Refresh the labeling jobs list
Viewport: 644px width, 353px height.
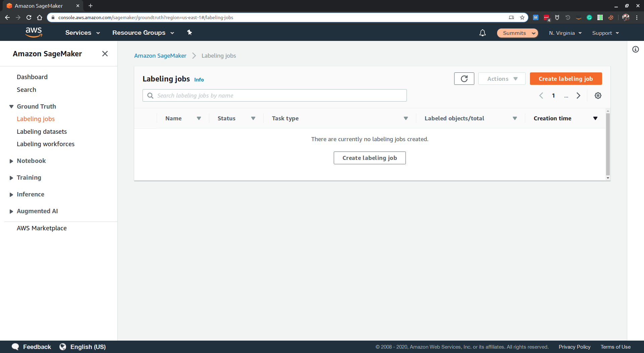click(x=464, y=79)
